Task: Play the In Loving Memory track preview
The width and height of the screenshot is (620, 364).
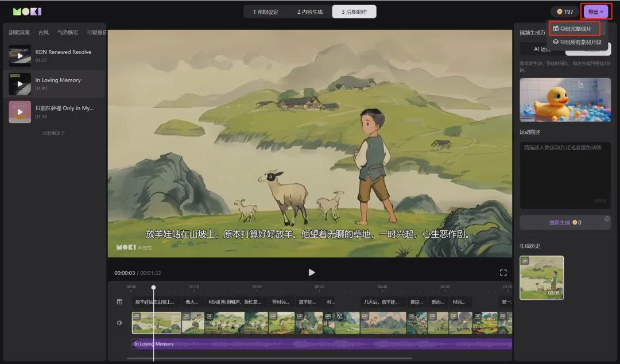Action: click(20, 84)
